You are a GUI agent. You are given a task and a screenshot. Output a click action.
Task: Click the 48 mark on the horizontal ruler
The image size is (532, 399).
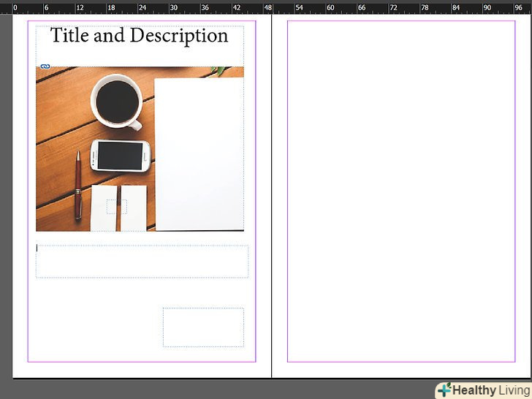(x=268, y=7)
